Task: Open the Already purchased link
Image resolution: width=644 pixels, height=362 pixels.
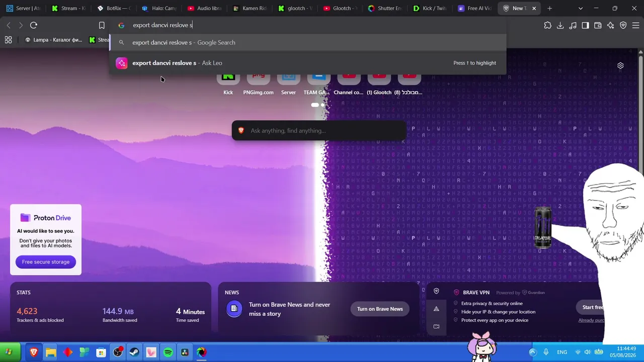Action: tap(591, 320)
